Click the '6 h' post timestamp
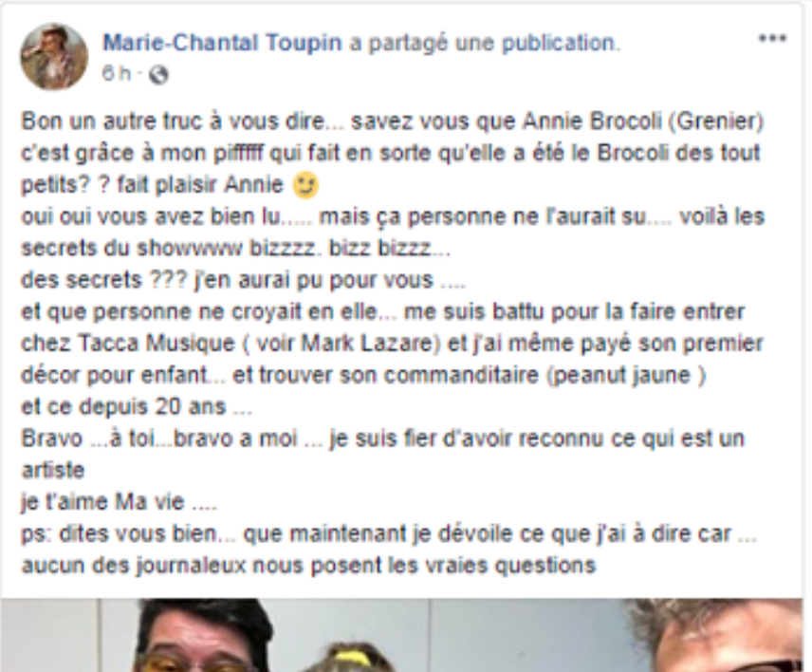This screenshot has height=672, width=812. 117,74
